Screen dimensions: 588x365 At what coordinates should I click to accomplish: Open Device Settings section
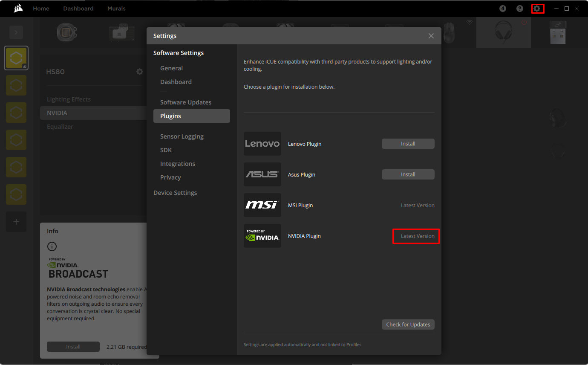pos(175,193)
